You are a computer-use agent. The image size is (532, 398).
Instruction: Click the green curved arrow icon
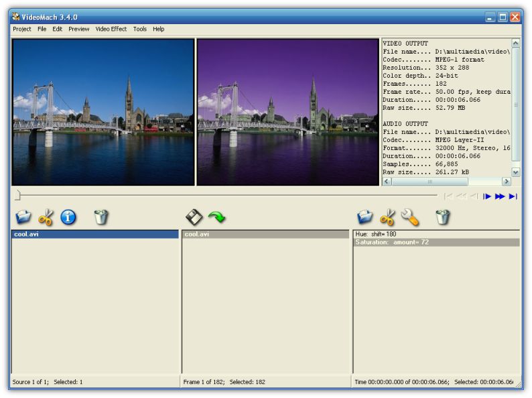[216, 217]
